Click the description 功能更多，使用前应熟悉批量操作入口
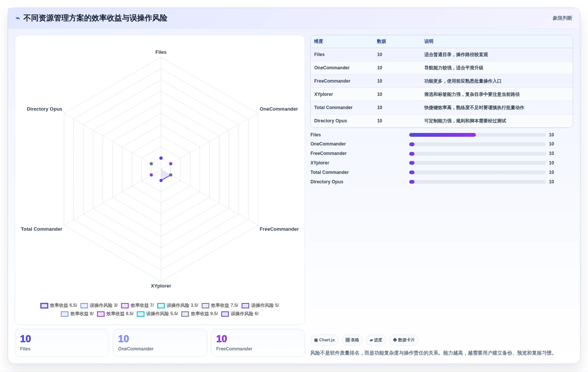 [463, 81]
